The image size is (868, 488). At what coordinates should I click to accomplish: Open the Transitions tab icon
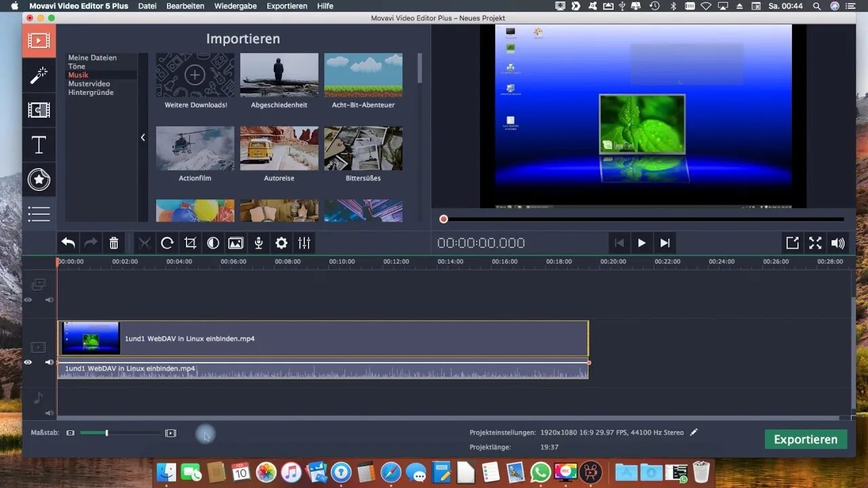(39, 110)
